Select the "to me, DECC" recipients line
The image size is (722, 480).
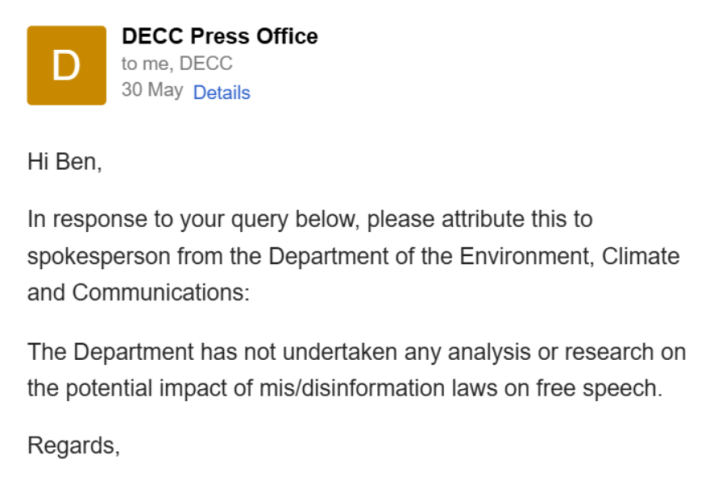pyautogui.click(x=177, y=64)
